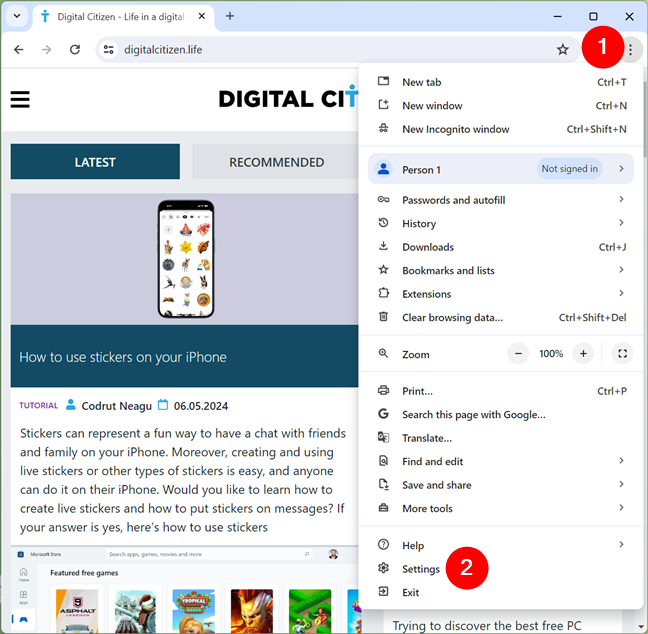The image size is (648, 634).
Task: Close the Digital Citizen tab
Action: click(x=202, y=16)
